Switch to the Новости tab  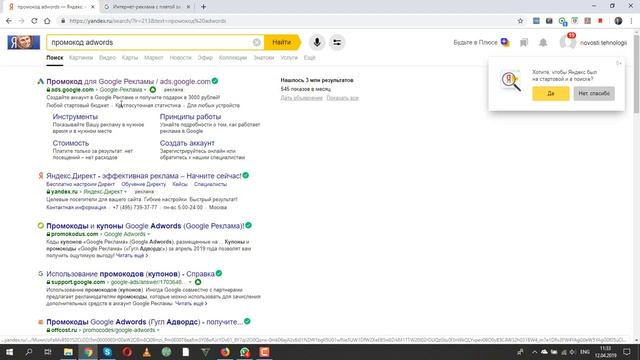coord(180,58)
